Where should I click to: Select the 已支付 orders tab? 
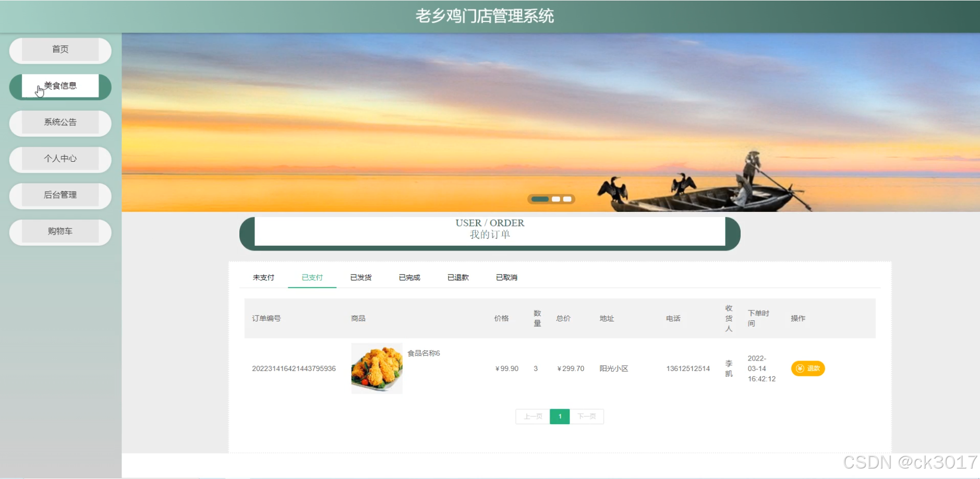312,278
